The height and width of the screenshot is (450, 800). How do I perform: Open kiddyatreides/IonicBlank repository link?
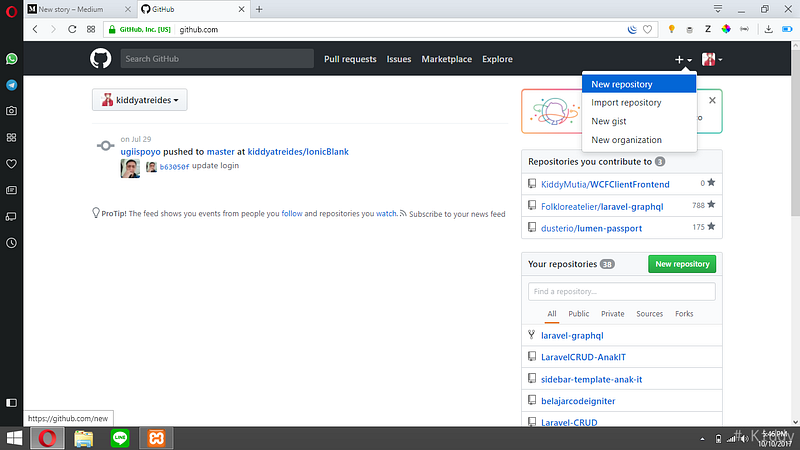pyautogui.click(x=298, y=152)
